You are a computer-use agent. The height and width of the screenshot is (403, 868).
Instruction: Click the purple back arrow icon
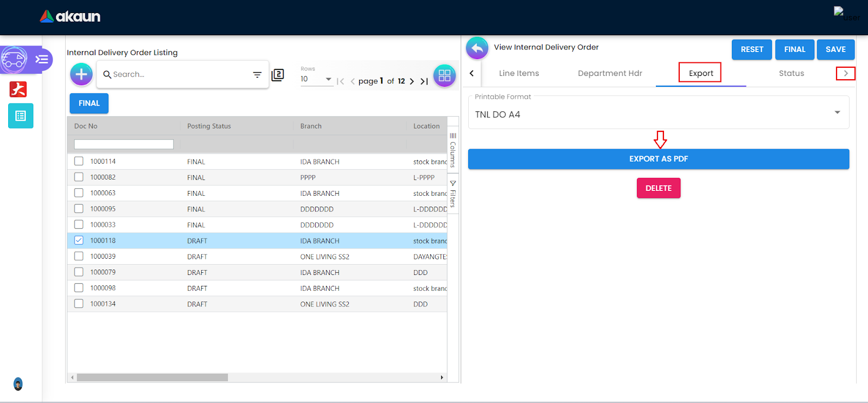click(477, 48)
